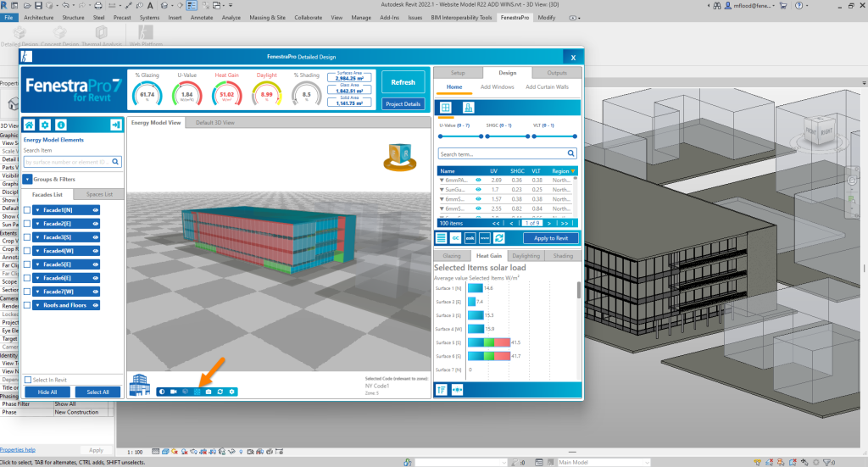Click the Text 'A' icon in Revit quick access toolbar
Image resolution: width=868 pixels, height=467 pixels.
tap(150, 6)
